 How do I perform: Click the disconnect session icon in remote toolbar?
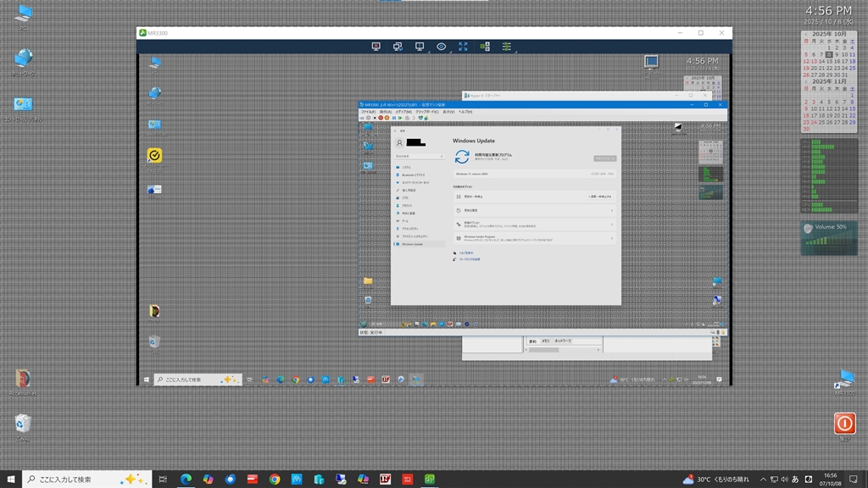click(x=376, y=47)
